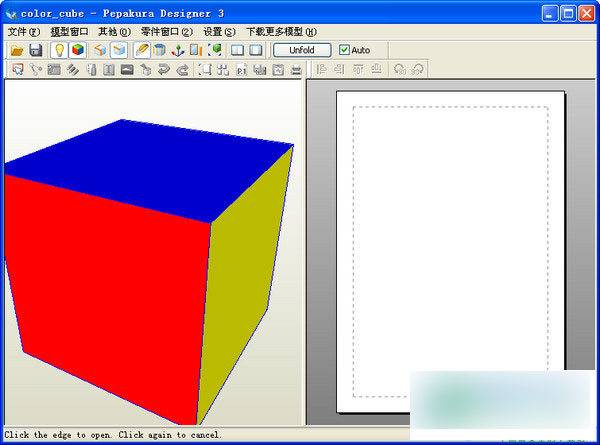Viewport: 600px width, 445px height.
Task: Click the third icon in lower toolbar
Action: [x=54, y=70]
